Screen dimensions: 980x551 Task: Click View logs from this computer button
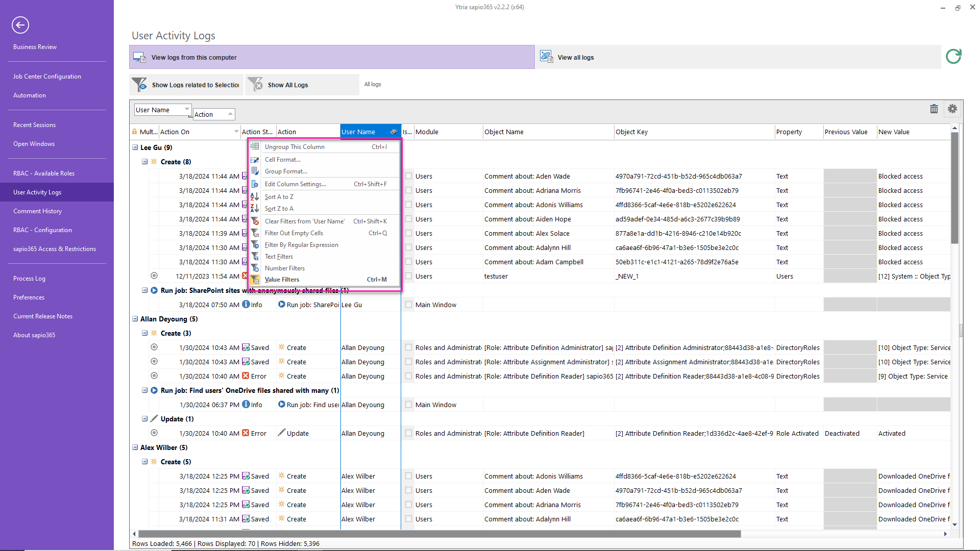(x=194, y=57)
